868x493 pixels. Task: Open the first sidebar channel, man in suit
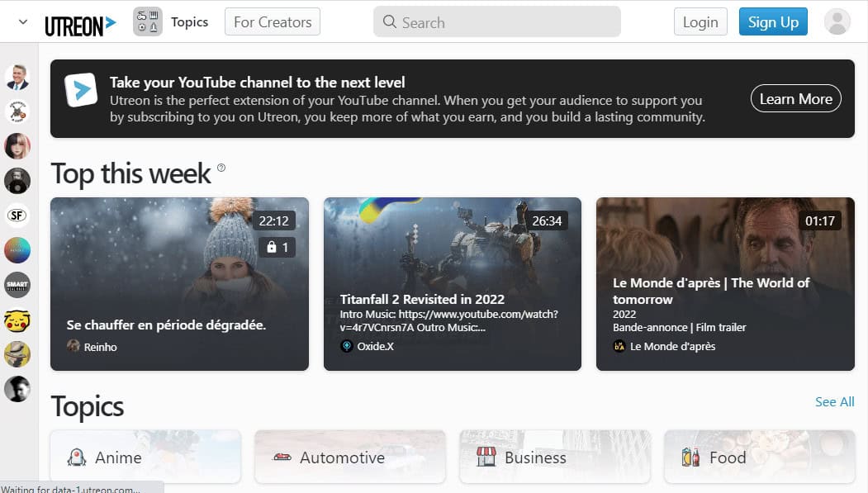[17, 77]
